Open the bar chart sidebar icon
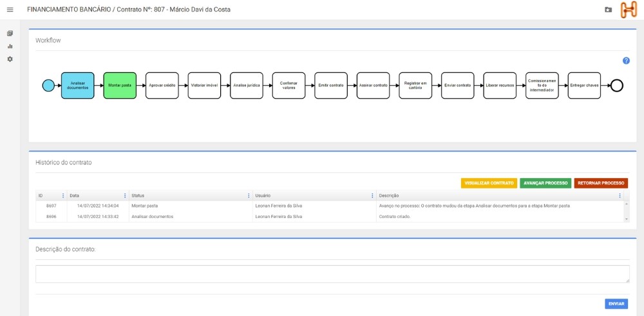Image resolution: width=644 pixels, height=316 pixels. pyautogui.click(x=10, y=46)
